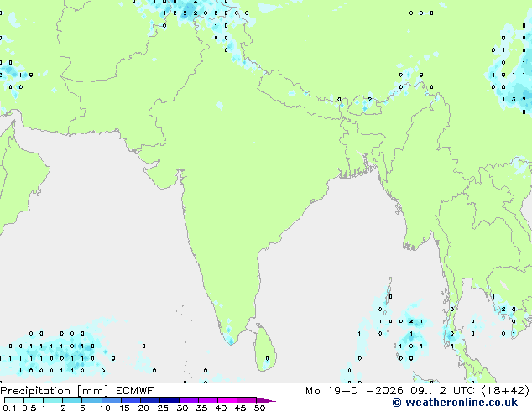Click the 0.1–0.5 mm legend color box
Viewport: 532px width, 411px height.
(14, 400)
